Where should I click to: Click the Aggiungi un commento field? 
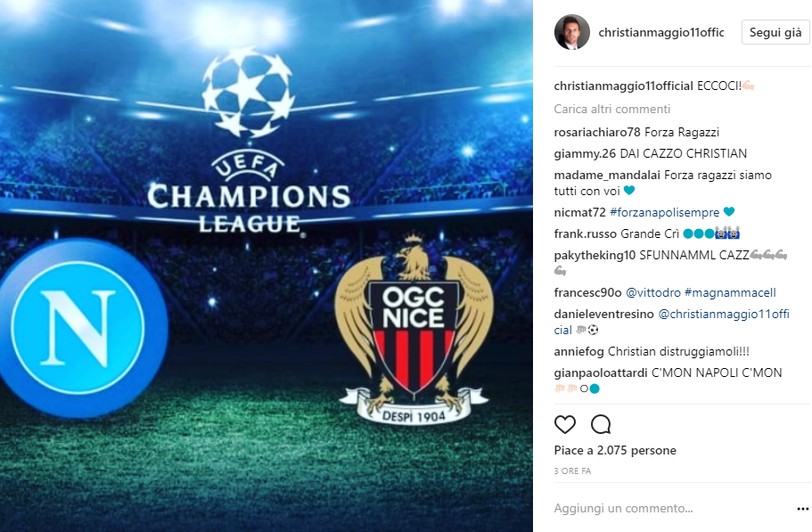click(668, 508)
